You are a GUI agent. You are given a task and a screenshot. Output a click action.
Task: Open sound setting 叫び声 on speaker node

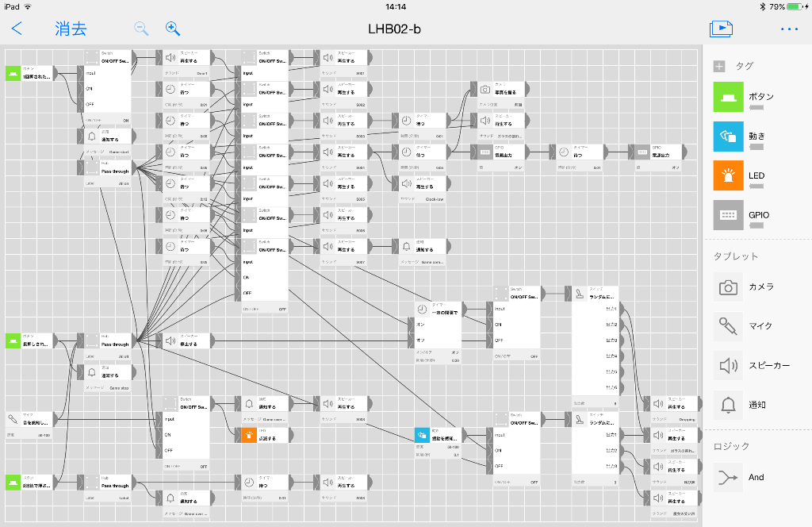(x=674, y=482)
